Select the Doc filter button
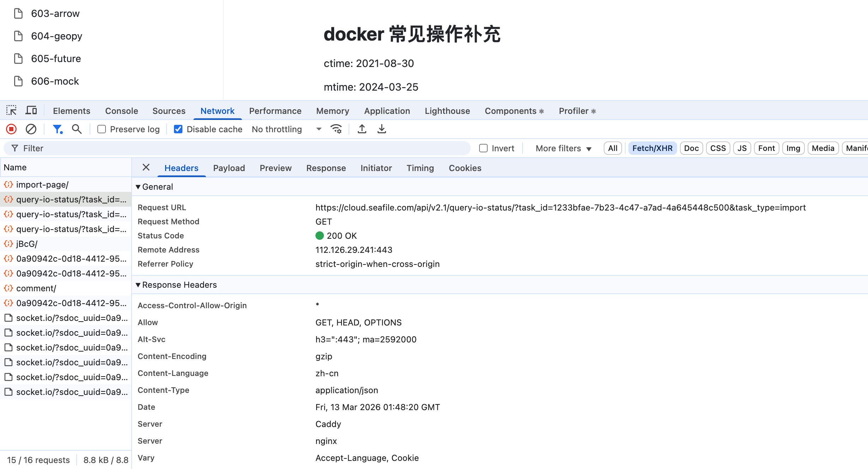 [x=691, y=148]
